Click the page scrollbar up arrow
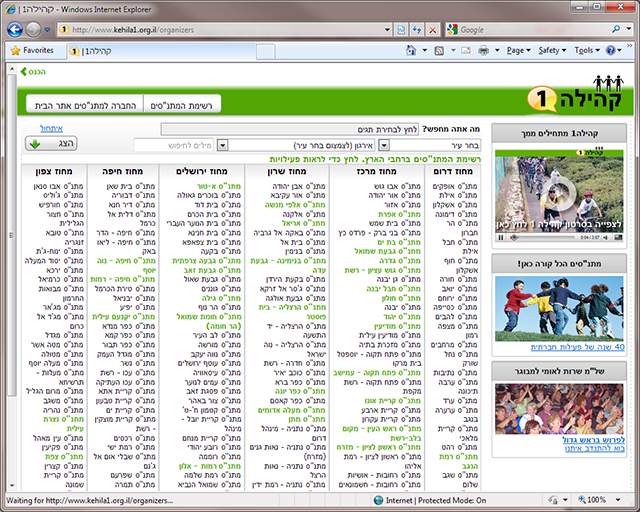Screen dimensions: 640x512 11,69
